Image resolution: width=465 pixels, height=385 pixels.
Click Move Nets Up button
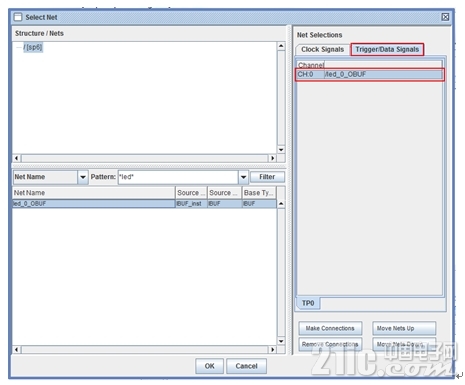click(x=404, y=328)
